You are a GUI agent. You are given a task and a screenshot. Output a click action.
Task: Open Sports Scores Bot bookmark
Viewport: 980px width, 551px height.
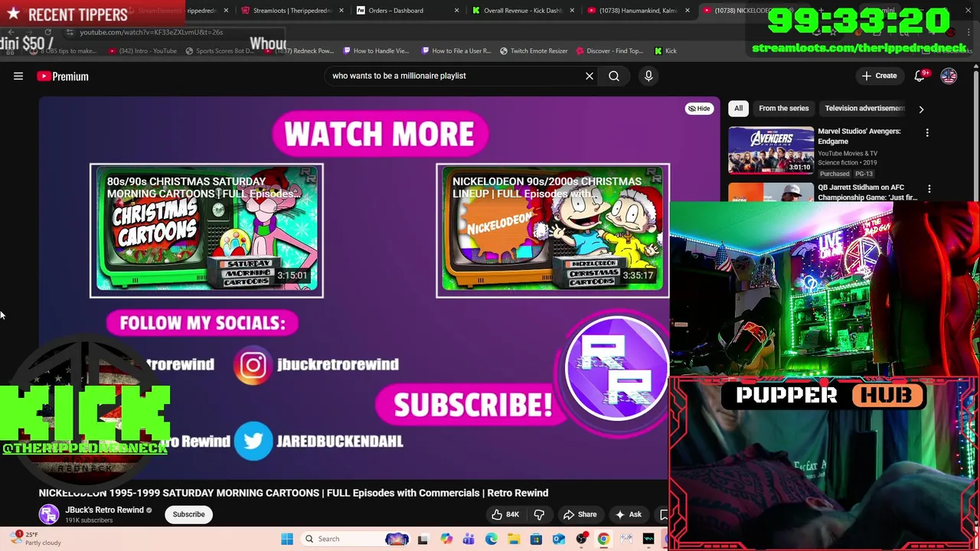pos(219,51)
